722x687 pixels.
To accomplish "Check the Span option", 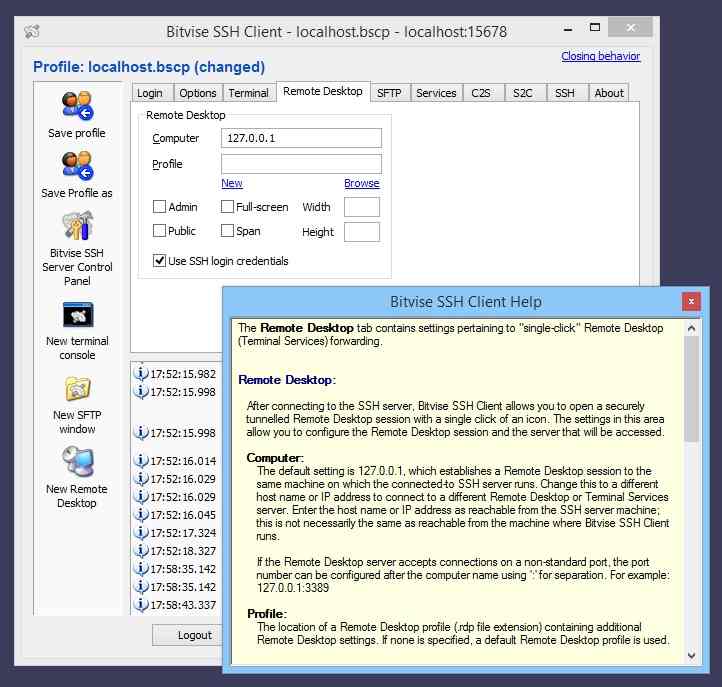I will [227, 231].
